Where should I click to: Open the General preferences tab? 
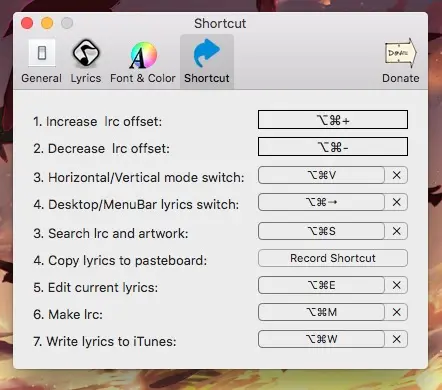(41, 61)
